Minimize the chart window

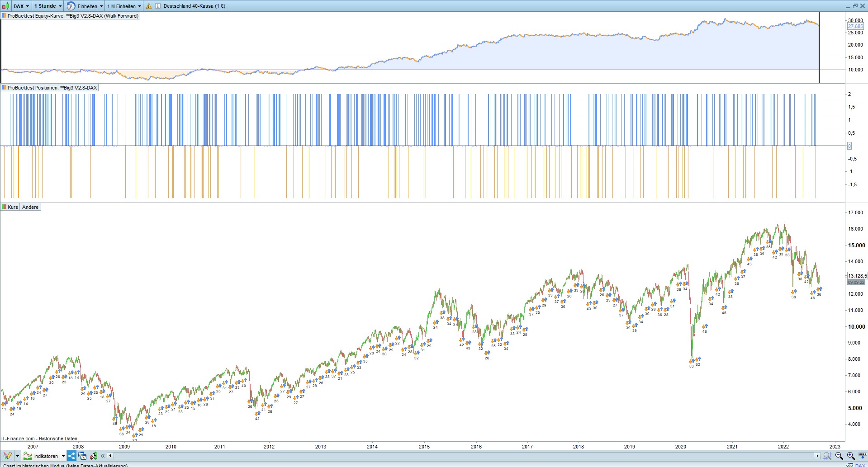[848, 6]
